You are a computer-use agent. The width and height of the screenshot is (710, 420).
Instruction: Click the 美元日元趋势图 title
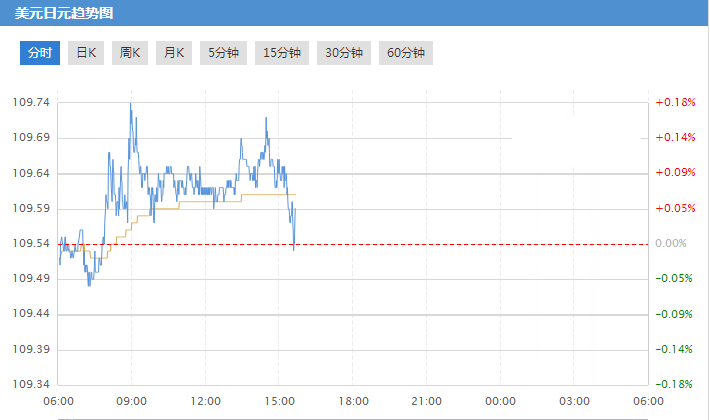64,12
